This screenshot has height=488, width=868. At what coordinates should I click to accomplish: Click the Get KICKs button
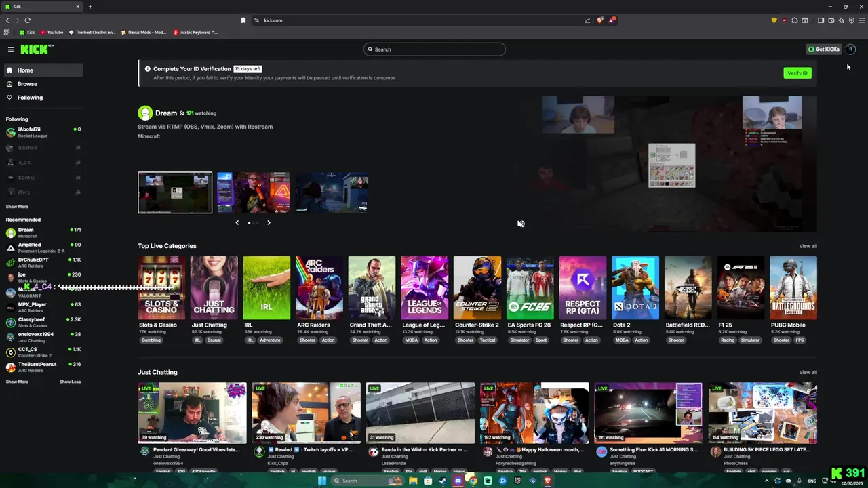click(x=823, y=49)
